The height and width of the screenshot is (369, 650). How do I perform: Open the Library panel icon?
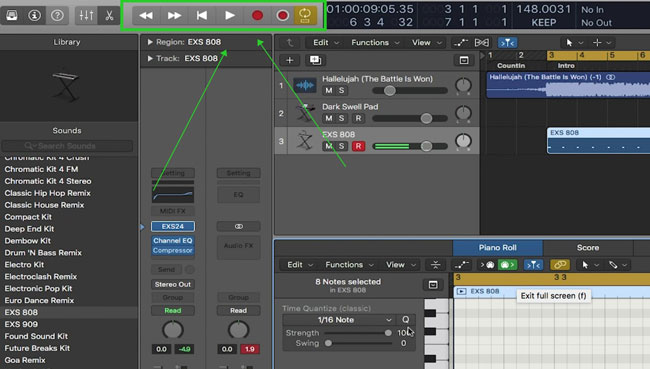(x=12, y=15)
